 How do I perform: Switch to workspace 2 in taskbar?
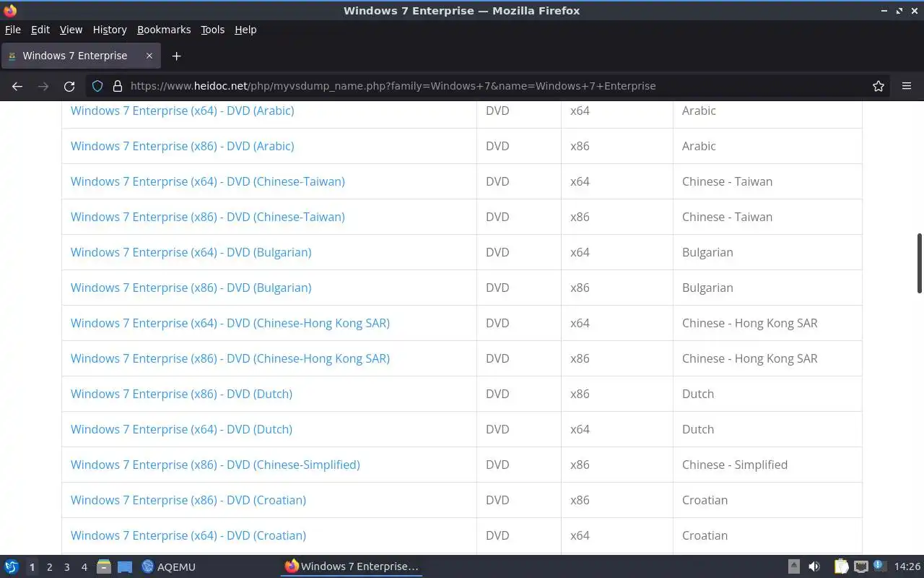[49, 567]
